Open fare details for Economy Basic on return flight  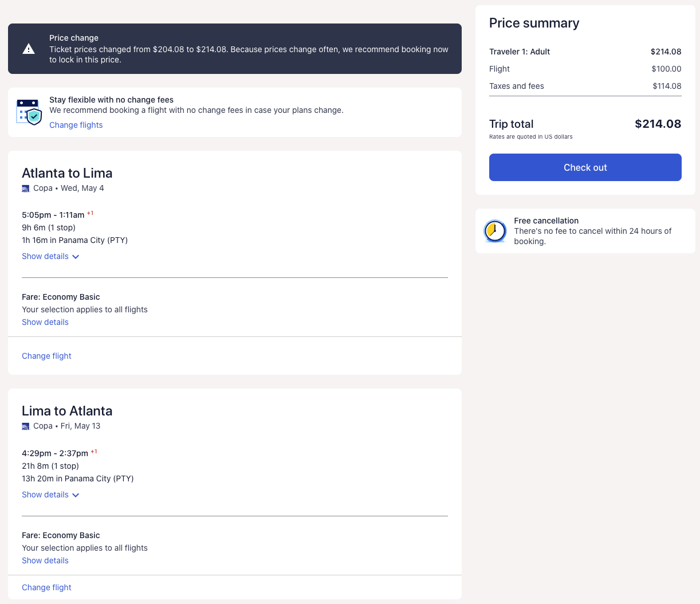[45, 560]
